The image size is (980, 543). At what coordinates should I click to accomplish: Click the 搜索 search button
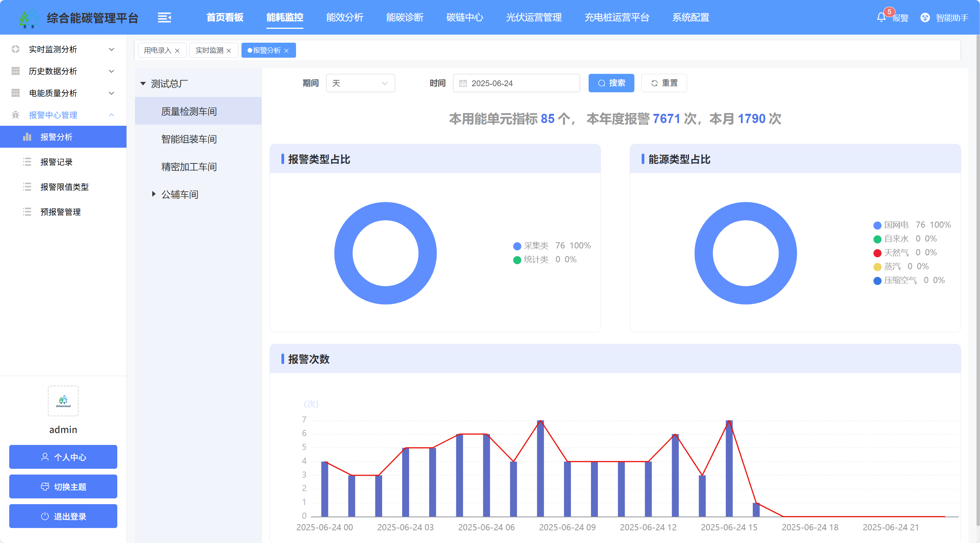coord(611,83)
